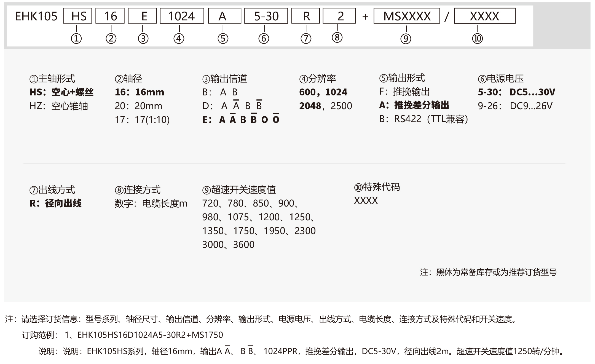Click the EHK105 model prefix
Screen dimensions: 595x364
36,16
